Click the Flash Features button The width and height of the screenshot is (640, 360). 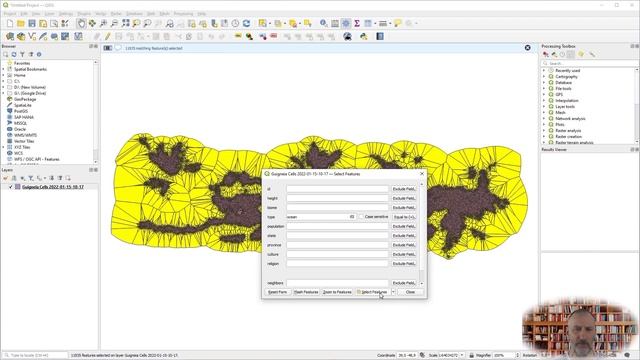point(306,292)
